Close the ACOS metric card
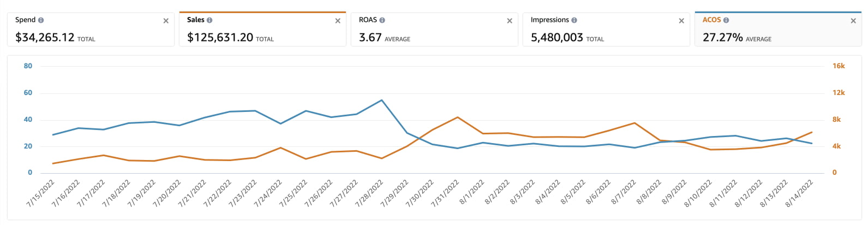 [x=853, y=21]
